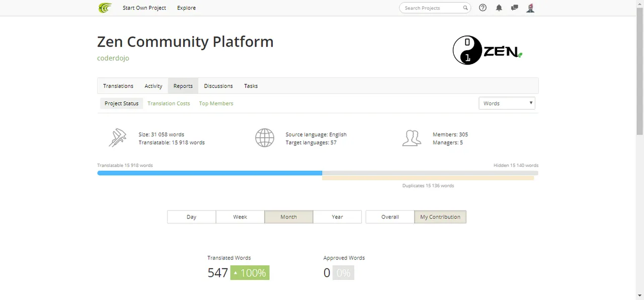This screenshot has height=300, width=644.
Task: Open the Translation Costs sub-tab
Action: tap(169, 103)
